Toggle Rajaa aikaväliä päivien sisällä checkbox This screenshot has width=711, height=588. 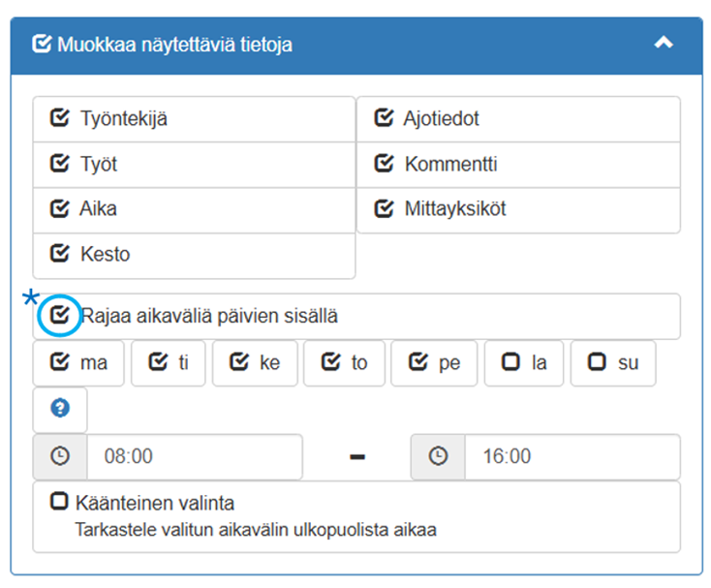60,316
